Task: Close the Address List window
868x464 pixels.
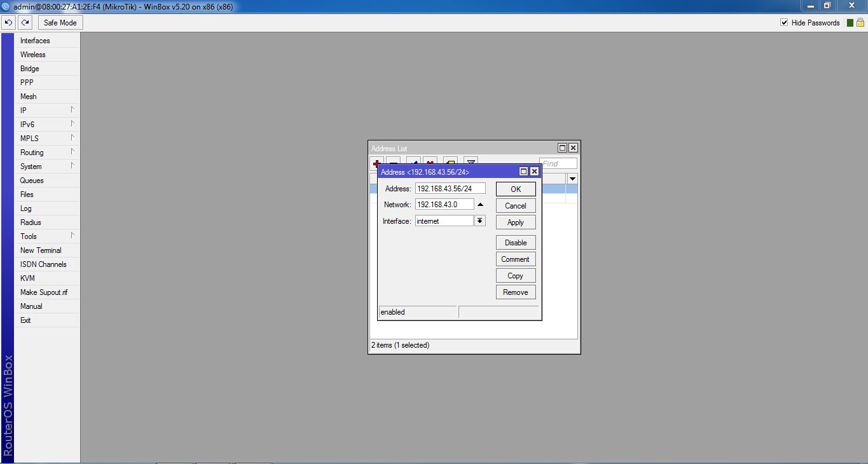Action: (573, 148)
